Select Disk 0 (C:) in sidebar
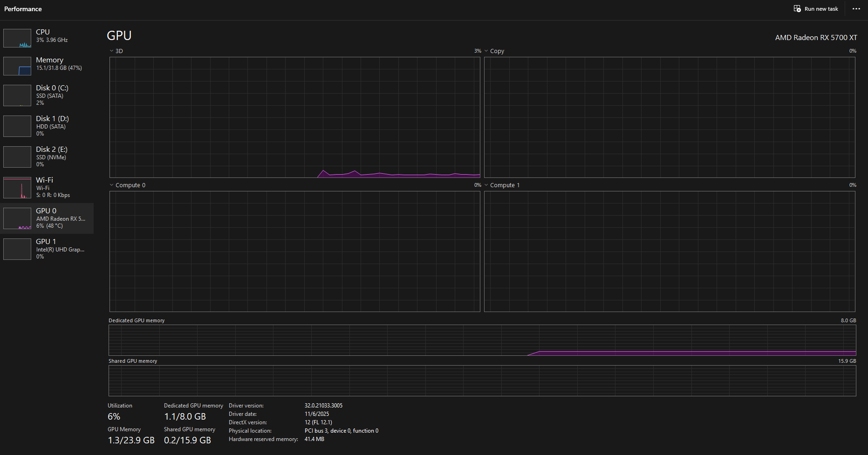868x455 pixels. pos(47,95)
